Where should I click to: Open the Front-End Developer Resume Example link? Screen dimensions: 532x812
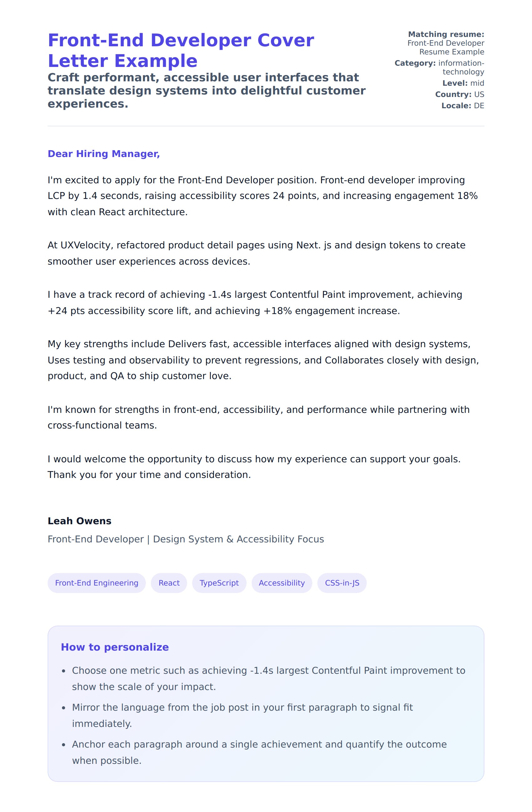click(445, 48)
